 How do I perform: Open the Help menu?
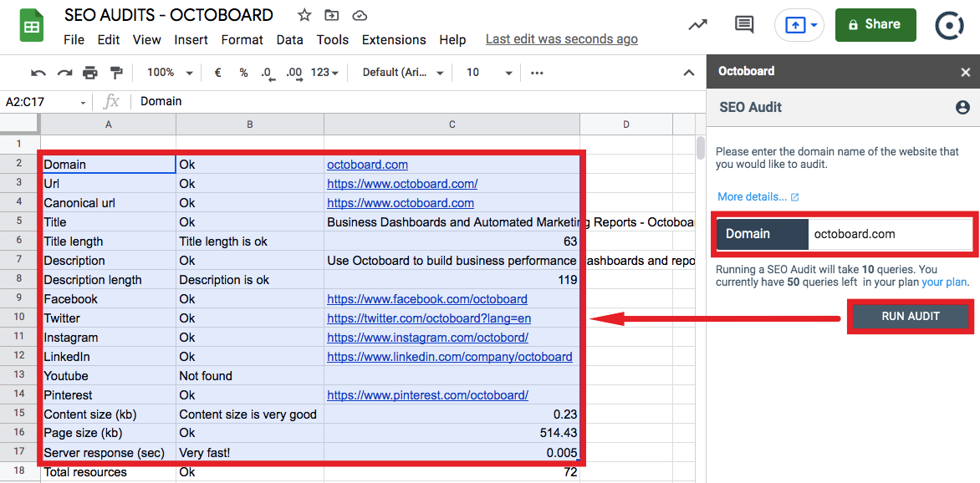click(x=452, y=40)
